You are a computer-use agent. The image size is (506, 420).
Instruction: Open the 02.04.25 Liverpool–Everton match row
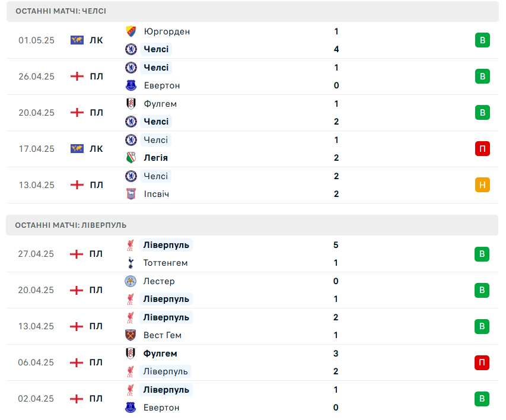(252, 399)
